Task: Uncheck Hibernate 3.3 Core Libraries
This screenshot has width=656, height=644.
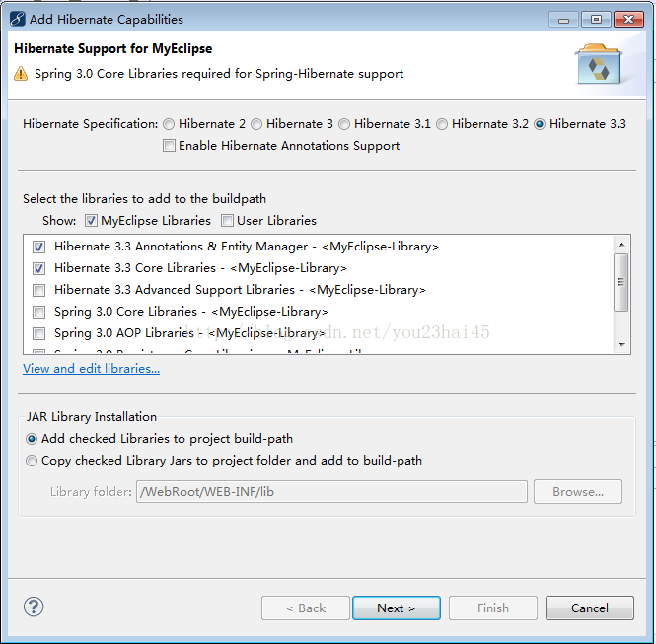Action: (x=38, y=268)
